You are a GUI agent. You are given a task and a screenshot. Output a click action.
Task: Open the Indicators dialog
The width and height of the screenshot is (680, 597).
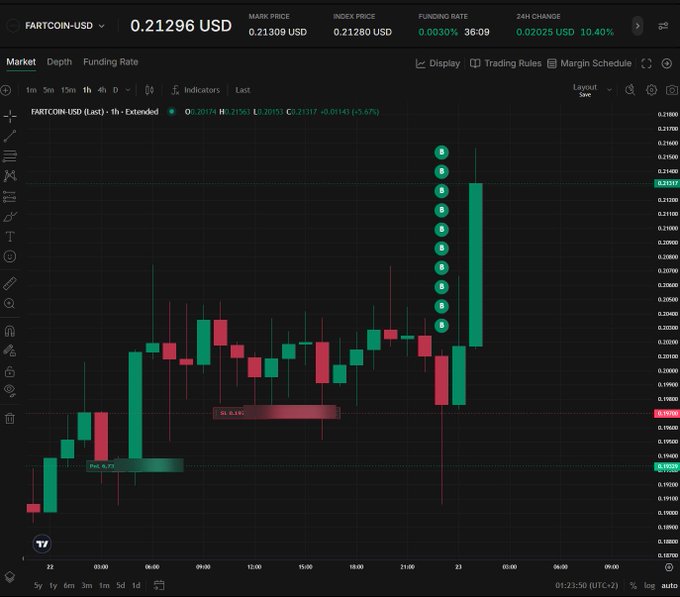tap(196, 90)
